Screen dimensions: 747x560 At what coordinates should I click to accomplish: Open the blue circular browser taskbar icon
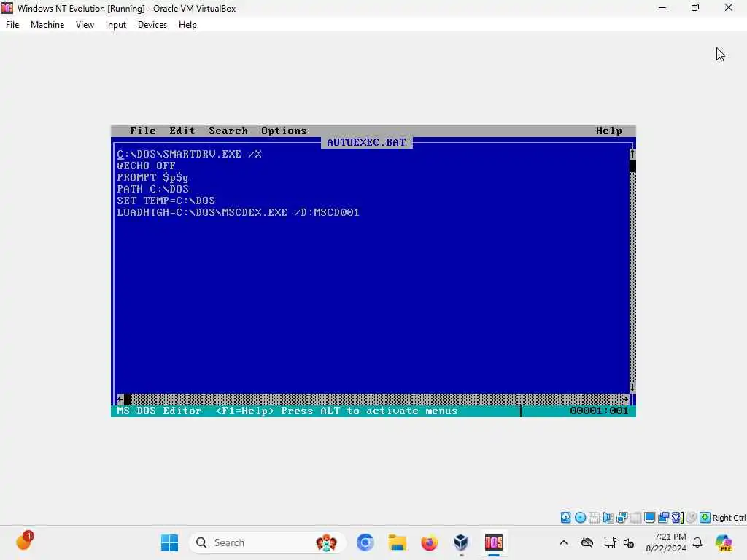(x=365, y=542)
